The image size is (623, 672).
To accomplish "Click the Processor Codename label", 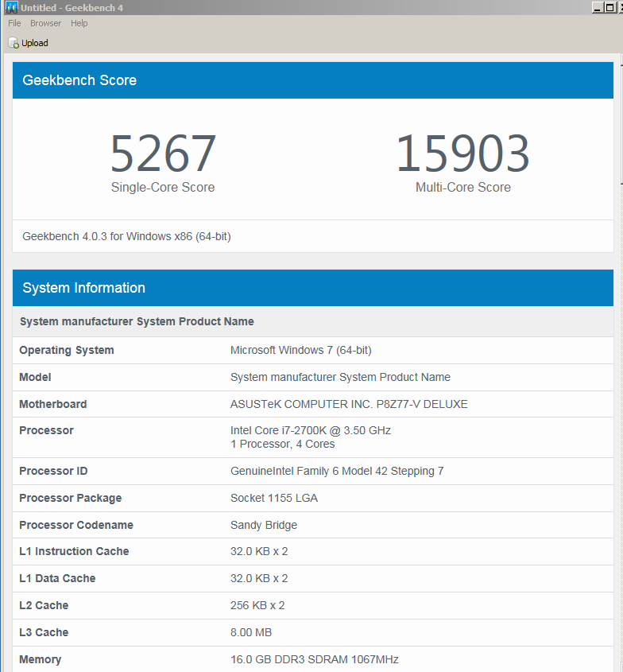I will (76, 525).
